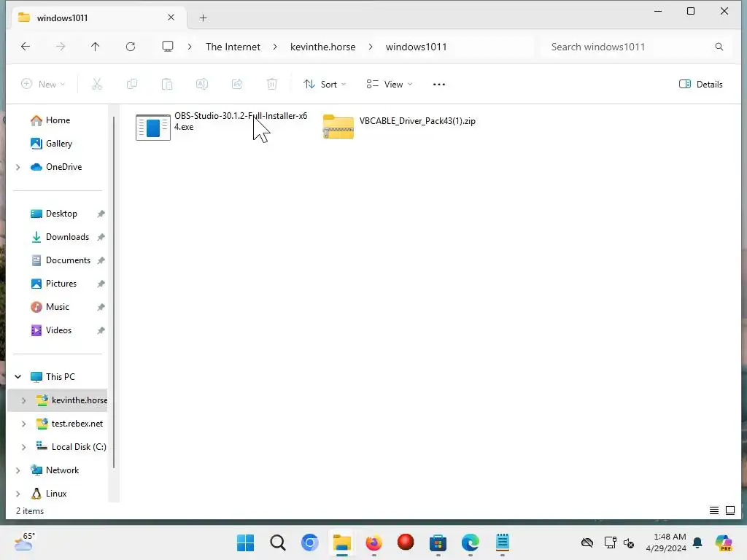This screenshot has height=560, width=747.
Task: Click windows1011 breadcrumb
Action: pyautogui.click(x=416, y=47)
